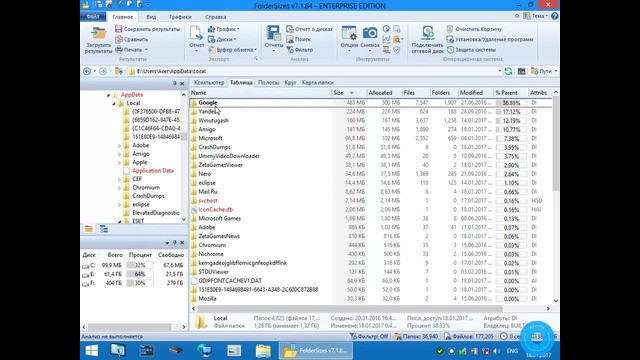Click the folder view icon below tree

click(x=89, y=229)
